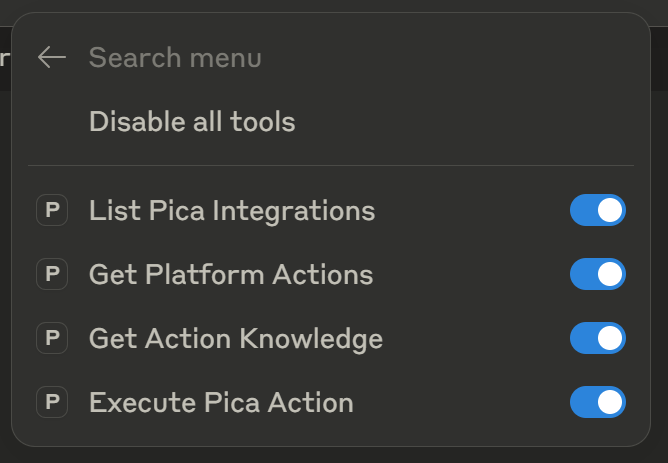
Task: Hit the white knob on Execute Pica Action switch
Action: coord(610,403)
